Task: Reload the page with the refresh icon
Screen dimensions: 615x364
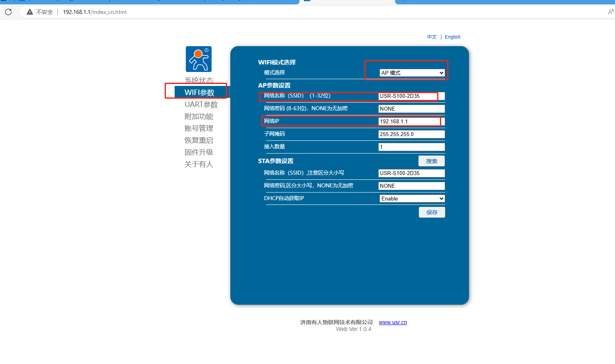Action: pos(8,12)
